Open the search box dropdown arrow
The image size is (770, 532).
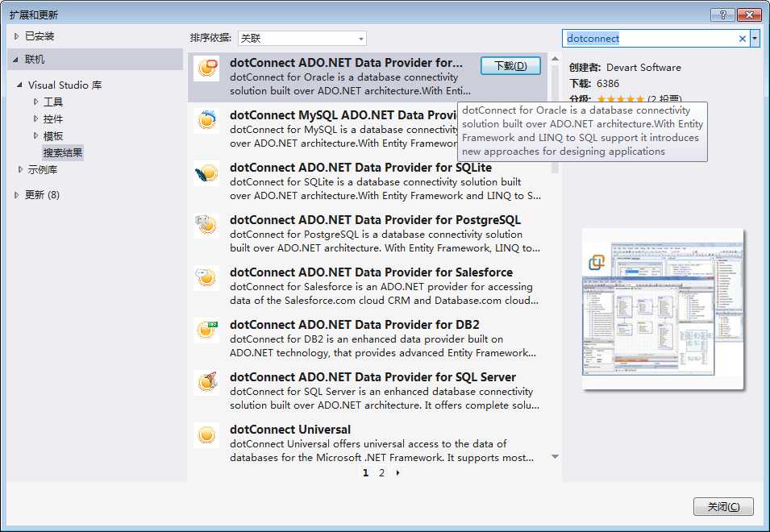click(755, 38)
